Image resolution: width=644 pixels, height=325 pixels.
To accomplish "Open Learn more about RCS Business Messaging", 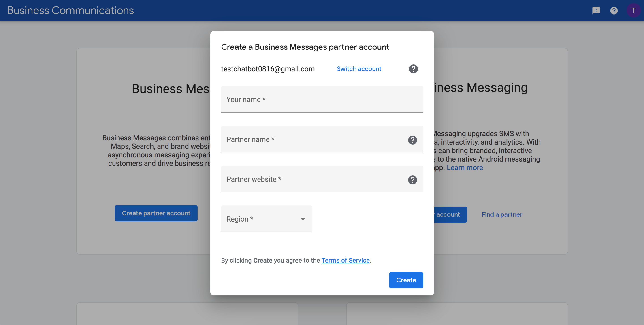I will pos(465,167).
